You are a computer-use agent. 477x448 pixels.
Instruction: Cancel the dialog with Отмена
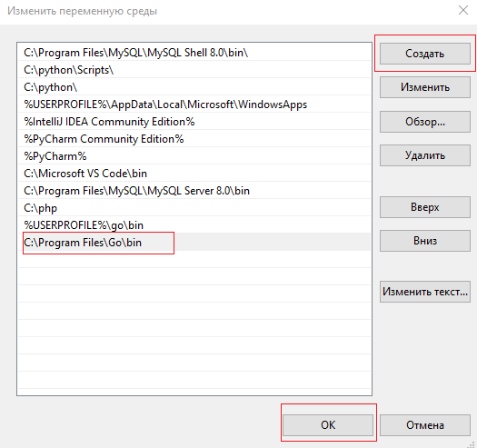[x=425, y=425]
